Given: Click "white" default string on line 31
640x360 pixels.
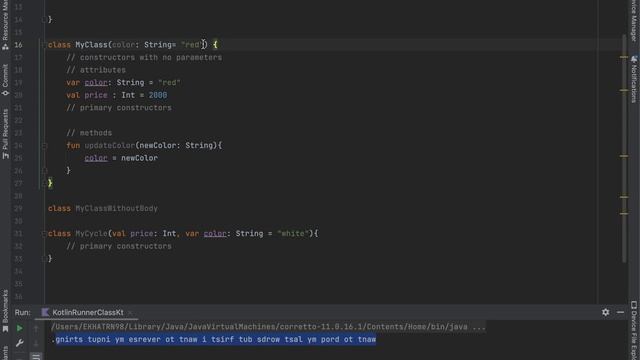Looking at the screenshot, I should 293,233.
